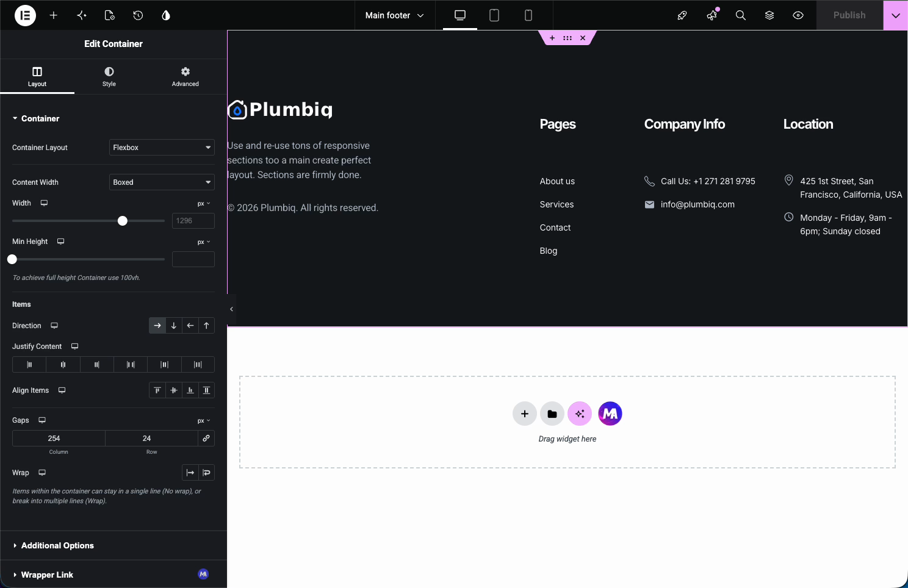Switch to tablet responsive view
The height and width of the screenshot is (588, 908).
(494, 15)
